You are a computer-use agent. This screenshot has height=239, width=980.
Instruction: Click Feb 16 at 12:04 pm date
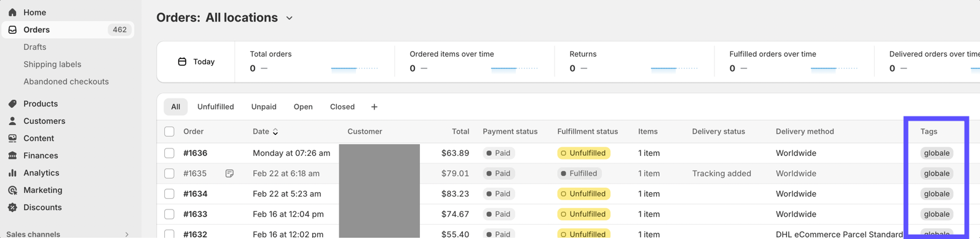coord(288,214)
